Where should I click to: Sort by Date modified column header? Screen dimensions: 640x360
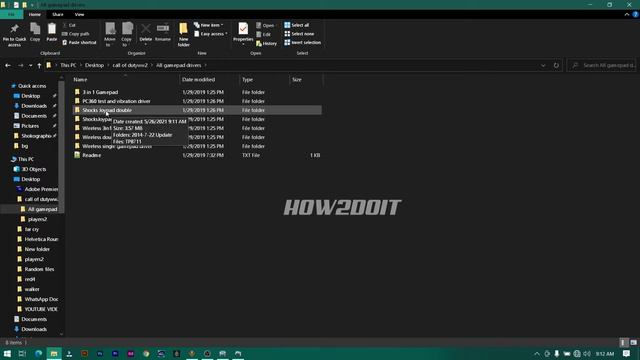(x=209, y=80)
